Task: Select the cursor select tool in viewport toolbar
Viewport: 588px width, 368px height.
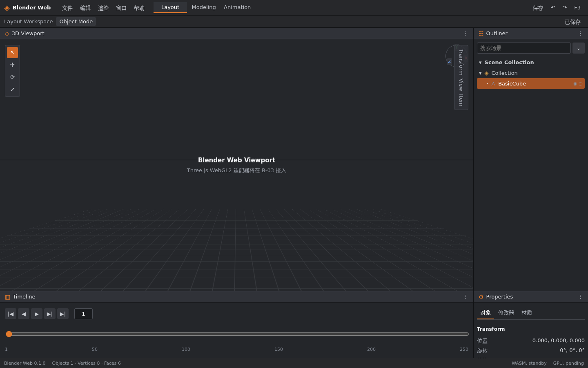Action: 12,52
